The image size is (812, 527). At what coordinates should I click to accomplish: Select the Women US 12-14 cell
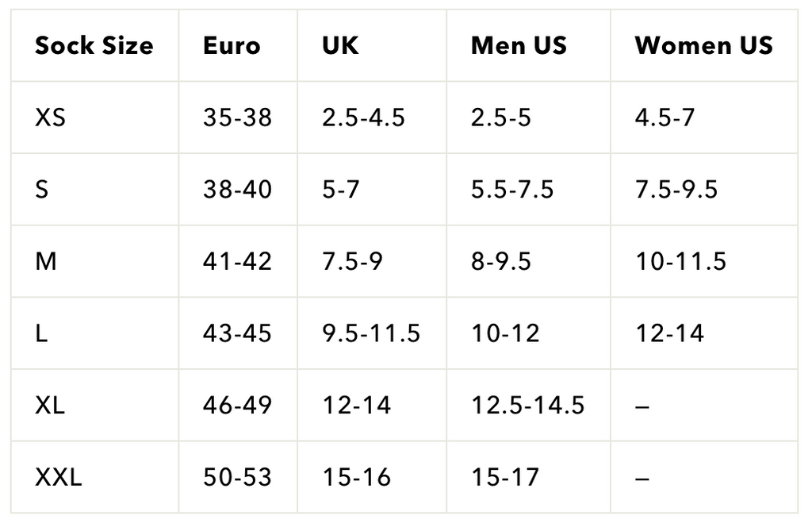pos(669,333)
